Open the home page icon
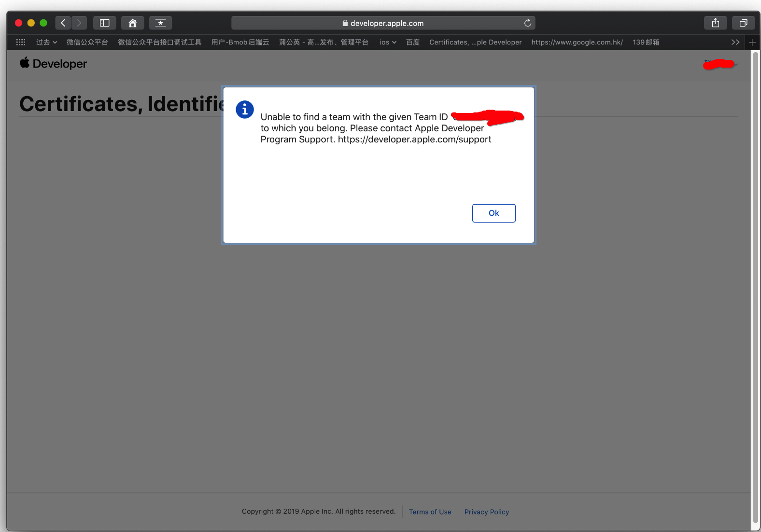Screen dimensions: 761x532 click(133, 23)
